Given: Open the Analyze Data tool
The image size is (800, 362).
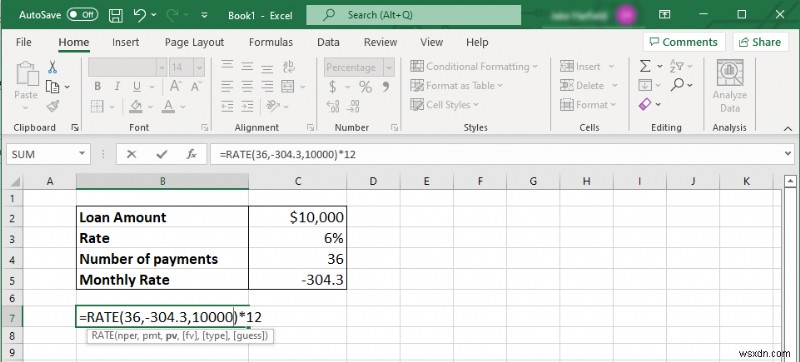Looking at the screenshot, I should 730,86.
